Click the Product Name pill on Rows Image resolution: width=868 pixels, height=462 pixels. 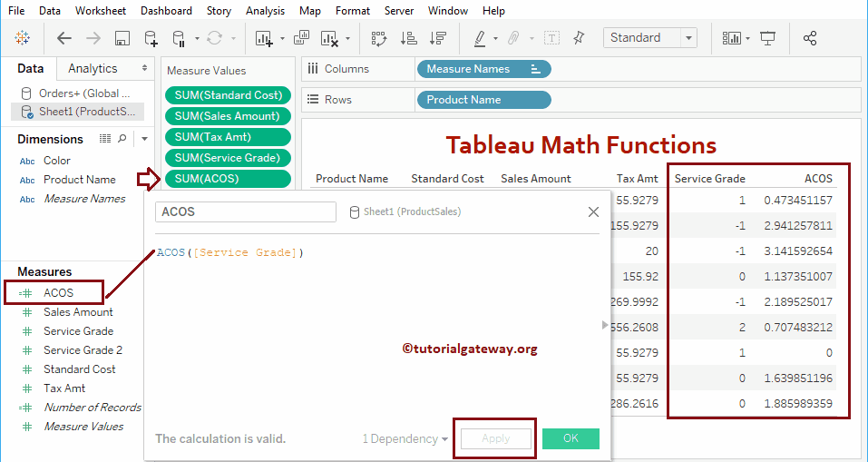click(483, 100)
